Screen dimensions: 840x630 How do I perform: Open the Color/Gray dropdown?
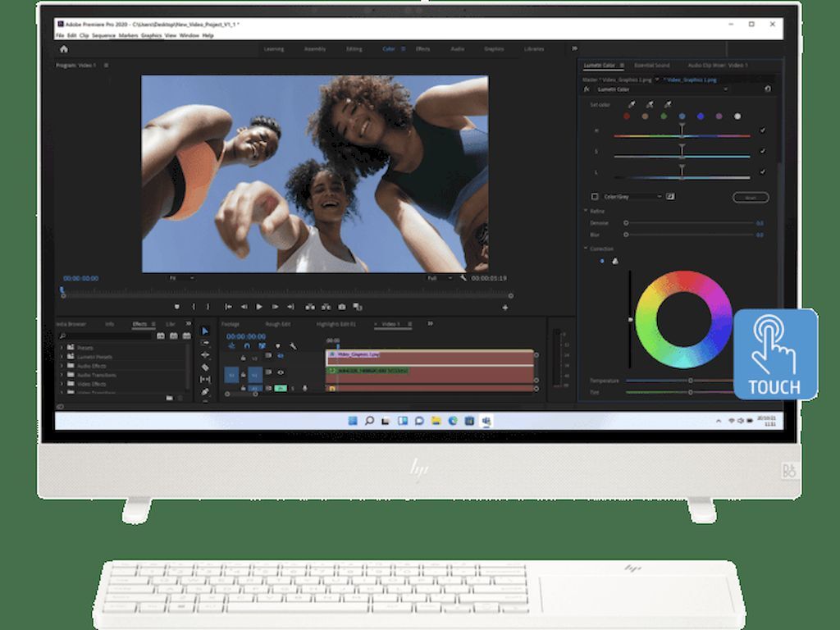pyautogui.click(x=632, y=197)
